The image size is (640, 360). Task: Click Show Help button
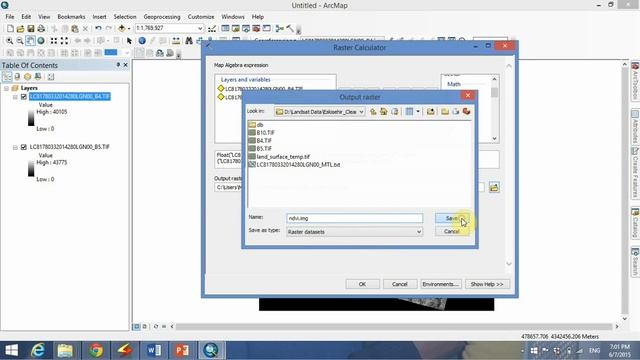point(487,284)
